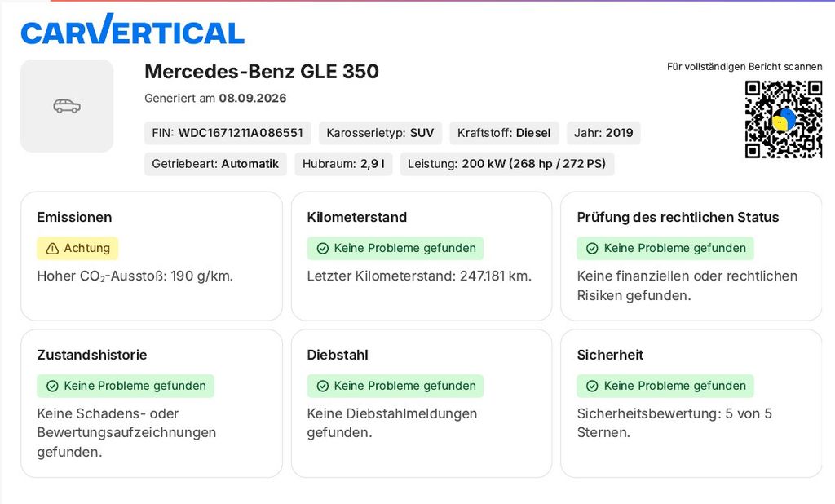Click the QR code for full report
Viewport: 835px width, 504px height.
click(784, 119)
